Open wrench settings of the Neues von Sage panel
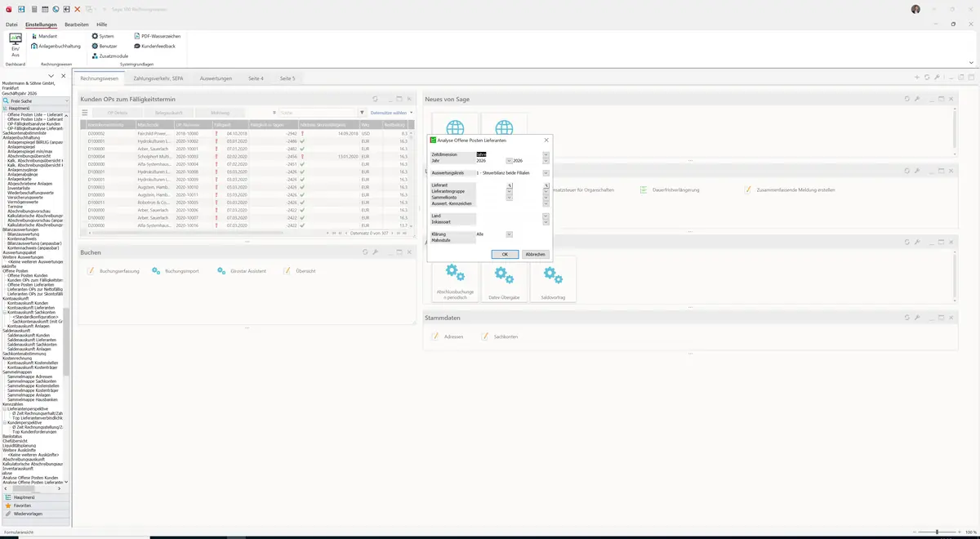The height and width of the screenshot is (539, 980). pyautogui.click(x=916, y=99)
